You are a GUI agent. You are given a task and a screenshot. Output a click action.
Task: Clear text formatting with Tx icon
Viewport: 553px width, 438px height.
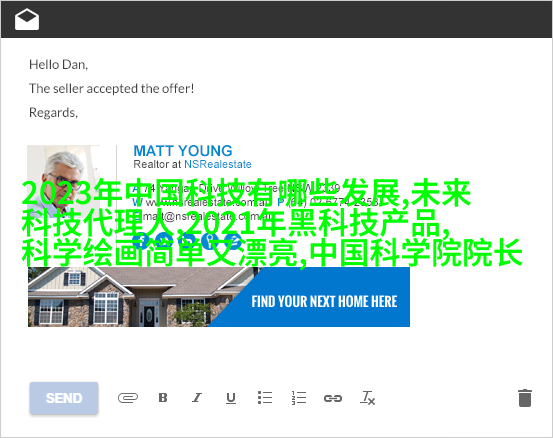click(367, 398)
